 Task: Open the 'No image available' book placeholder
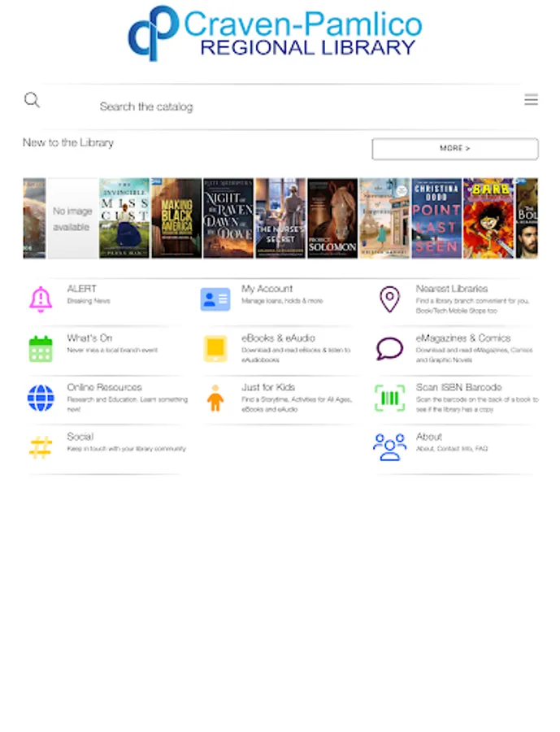point(72,218)
